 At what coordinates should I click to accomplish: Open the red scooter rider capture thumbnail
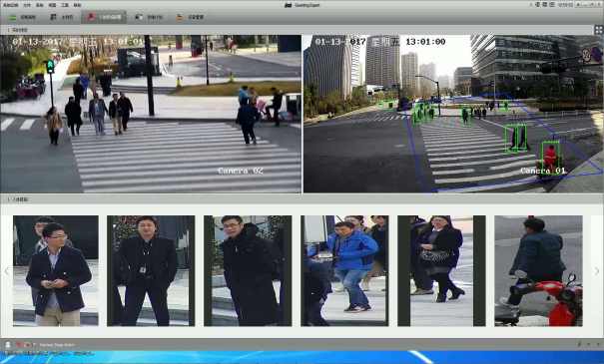pos(538,271)
